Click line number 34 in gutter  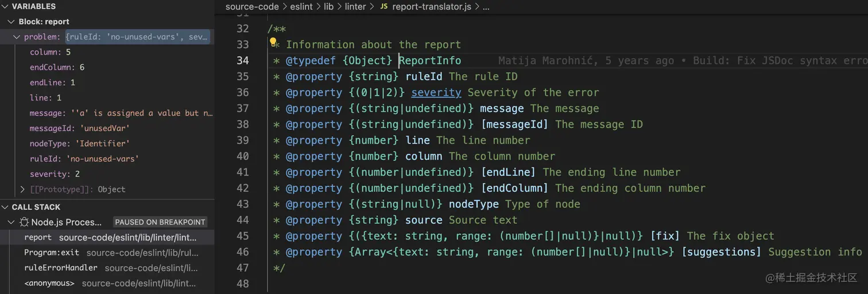pyautogui.click(x=243, y=60)
